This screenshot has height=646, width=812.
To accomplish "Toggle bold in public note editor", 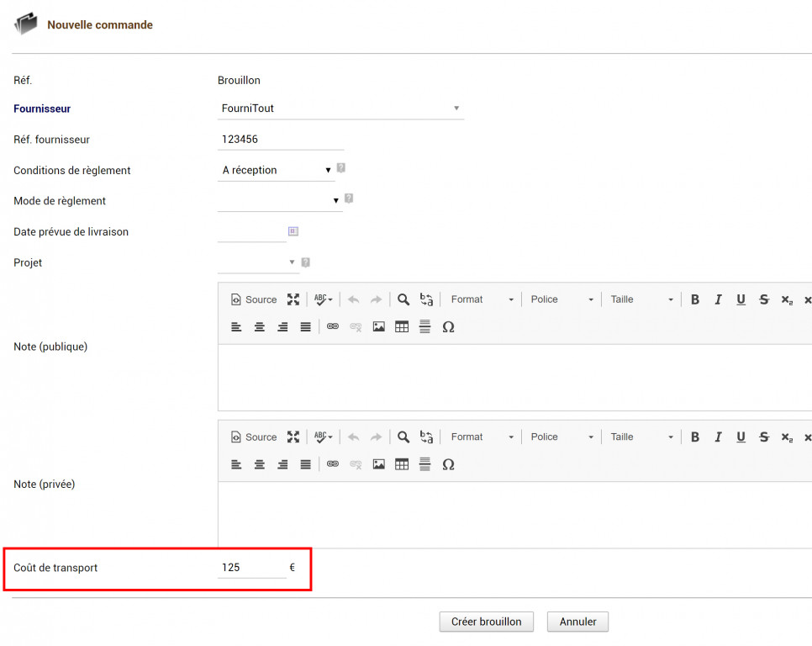I will coord(695,299).
